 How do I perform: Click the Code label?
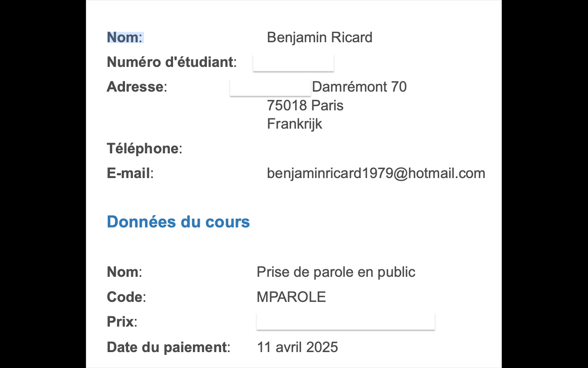[126, 297]
